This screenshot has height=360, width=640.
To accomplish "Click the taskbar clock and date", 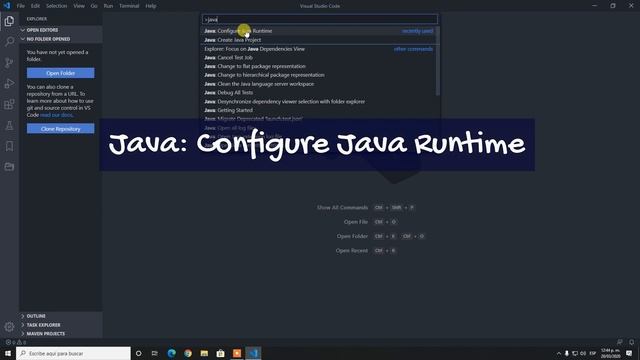I will (611, 353).
